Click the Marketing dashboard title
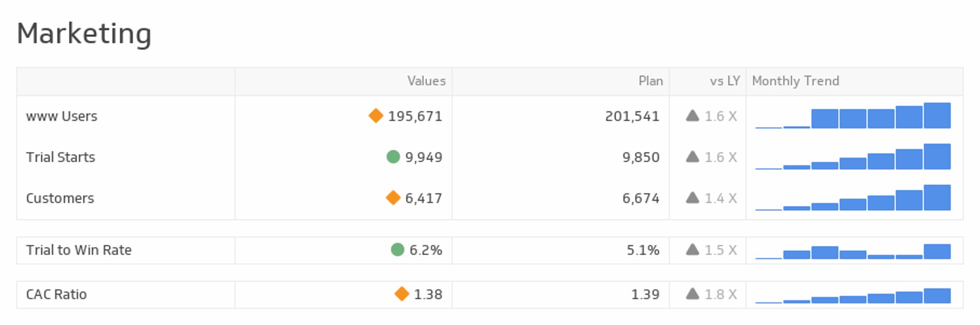Viewport: 980px width, 325px height. click(84, 34)
